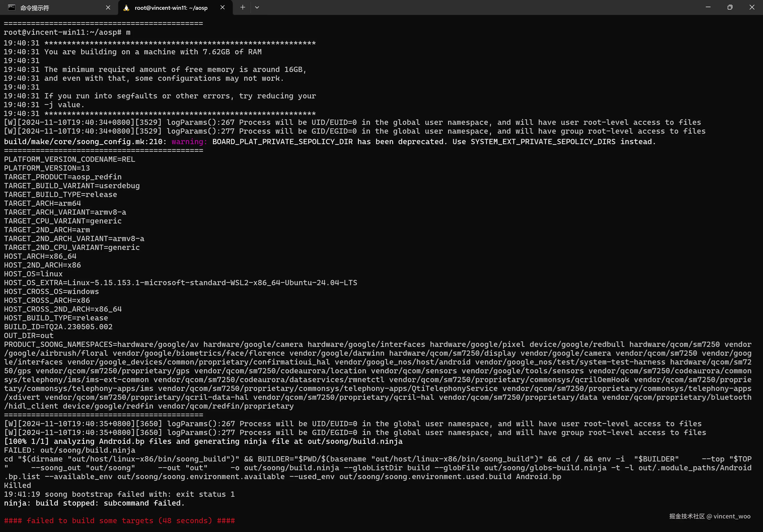Click the red 'failed to build some targets' line
Screen dimensions: 763x532
pos(119,521)
